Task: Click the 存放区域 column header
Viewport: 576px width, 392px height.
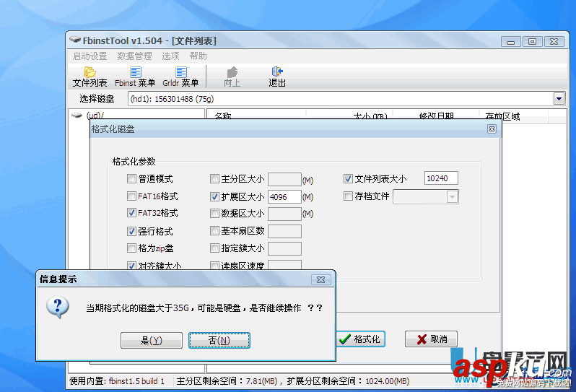Action: coord(513,116)
